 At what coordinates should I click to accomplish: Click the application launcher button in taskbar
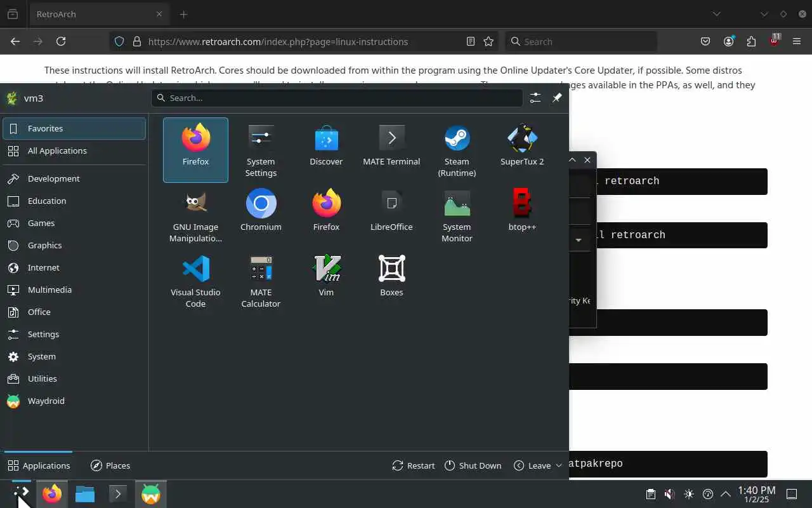point(21,494)
